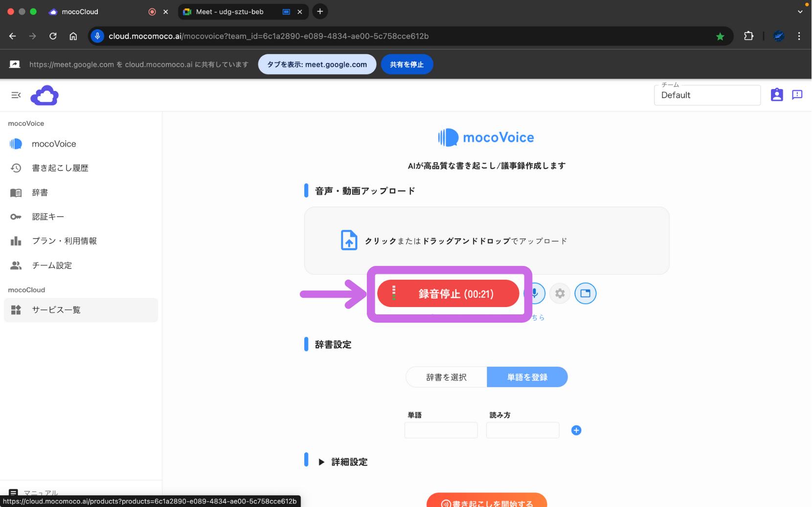This screenshot has width=812, height=507.
Task: Click the microphone permission icon in address bar
Action: click(x=97, y=36)
